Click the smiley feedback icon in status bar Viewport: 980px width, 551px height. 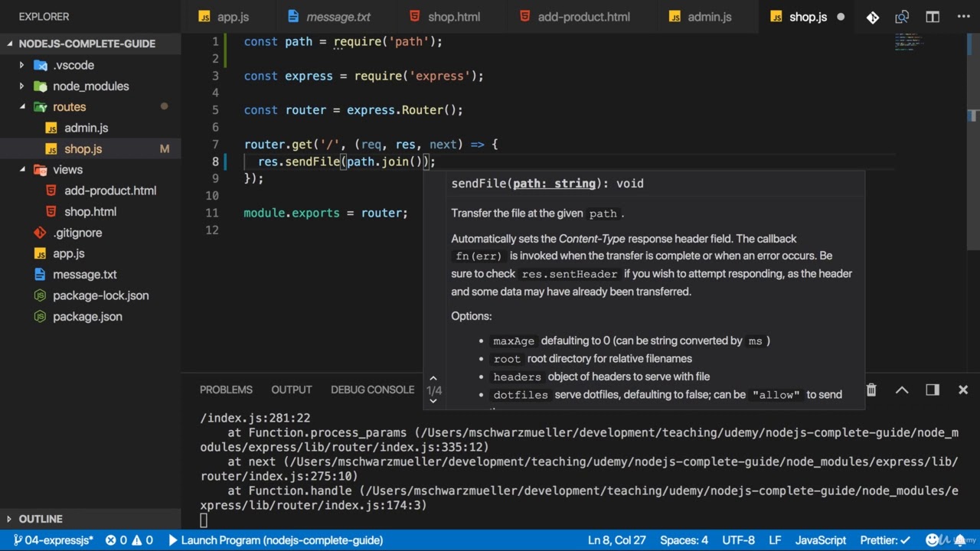(933, 540)
